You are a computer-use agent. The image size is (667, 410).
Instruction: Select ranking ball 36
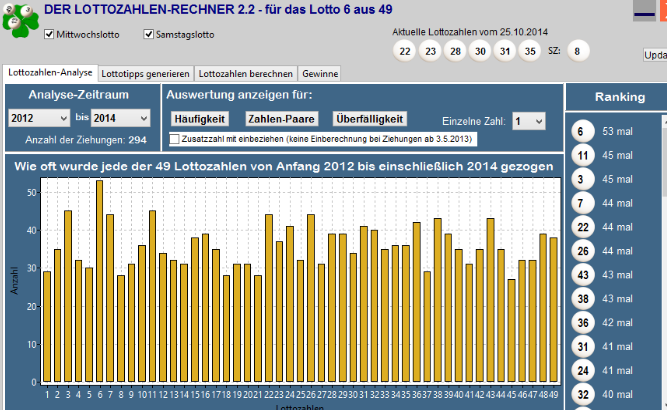582,322
